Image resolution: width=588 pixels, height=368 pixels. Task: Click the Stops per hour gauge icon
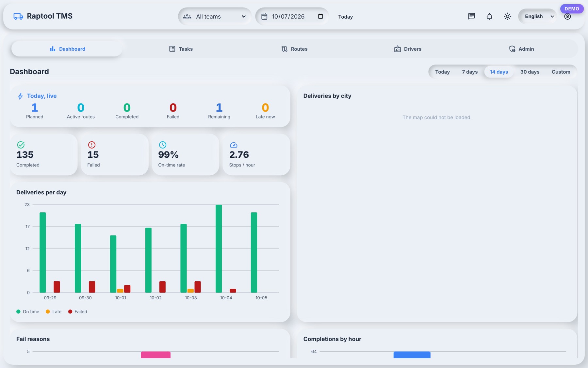pos(233,145)
